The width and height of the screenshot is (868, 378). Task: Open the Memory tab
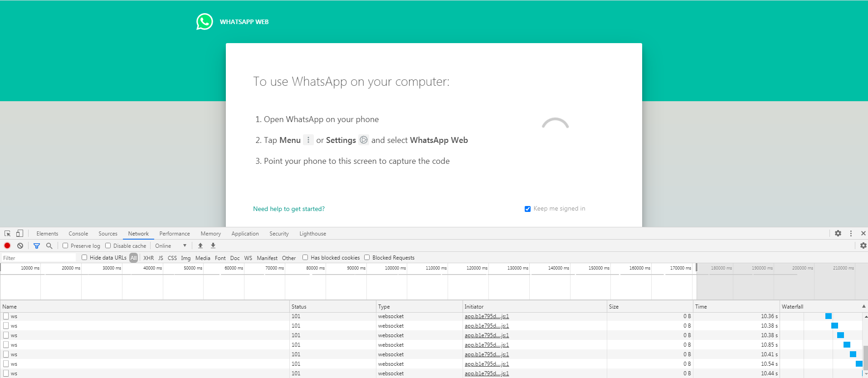point(211,234)
